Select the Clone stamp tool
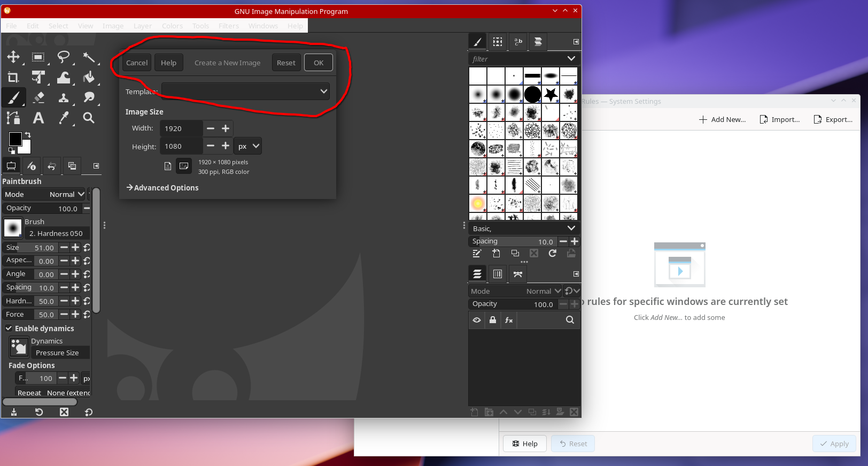Screen dimensions: 868x466 [x=64, y=98]
